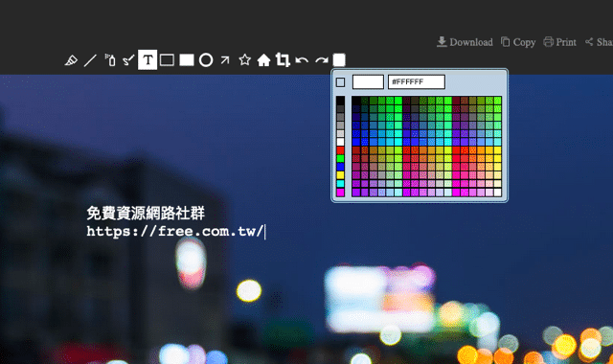Select the straight line tool
613x364 pixels.
click(x=90, y=60)
